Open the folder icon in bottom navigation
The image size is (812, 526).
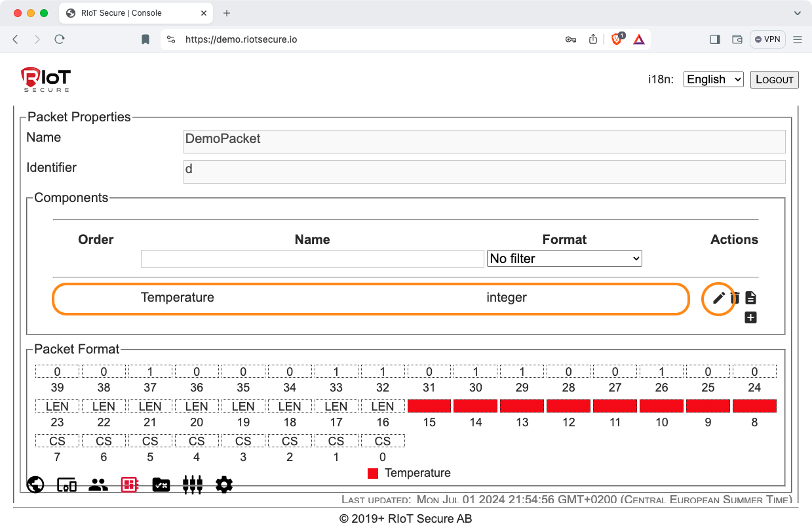coord(161,485)
